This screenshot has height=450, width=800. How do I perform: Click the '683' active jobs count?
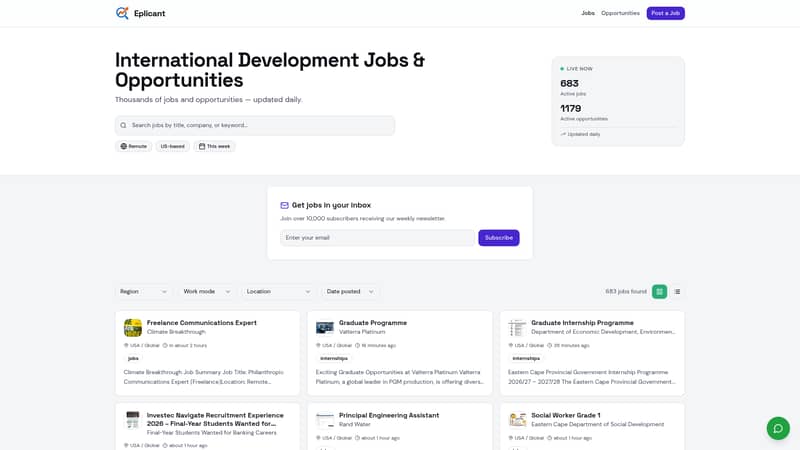click(x=569, y=83)
